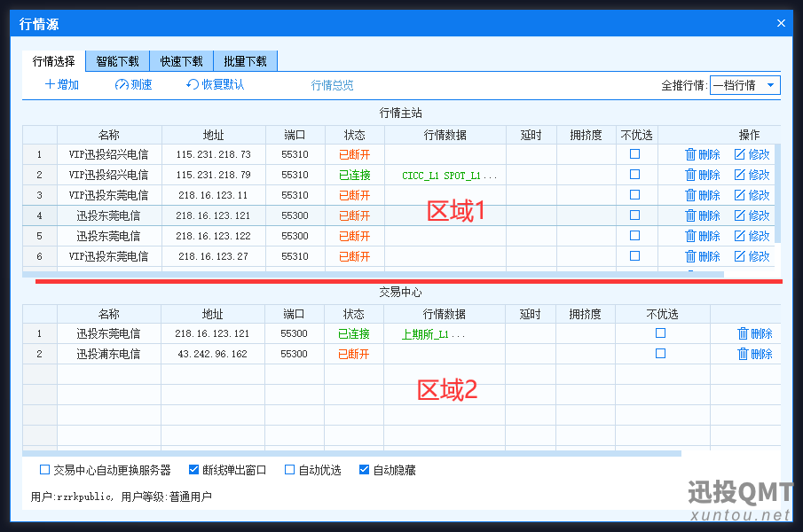The height and width of the screenshot is (532, 803).
Task: Edit the server at 115.231.218.79
Action: (752, 175)
